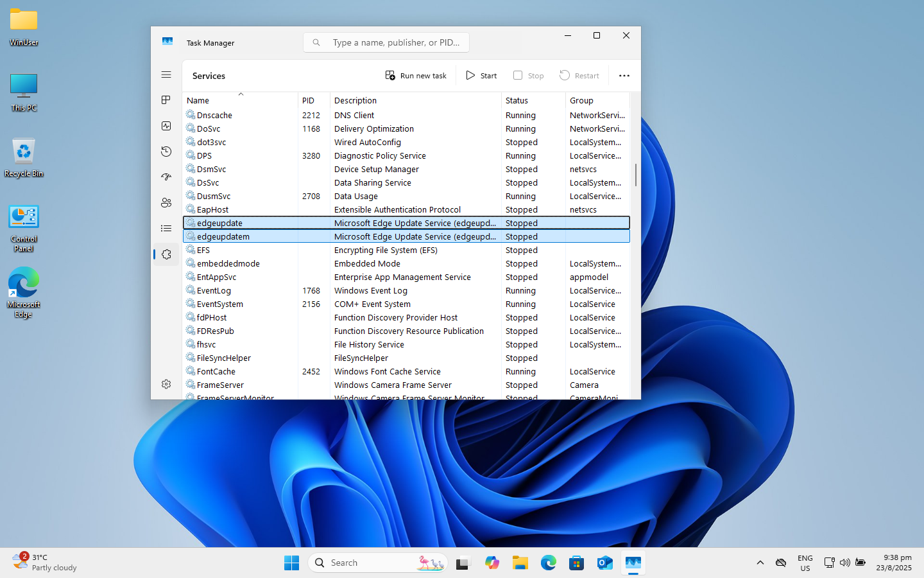Open Copilot from the taskbar
Viewport: 924px width, 578px height.
pos(492,563)
